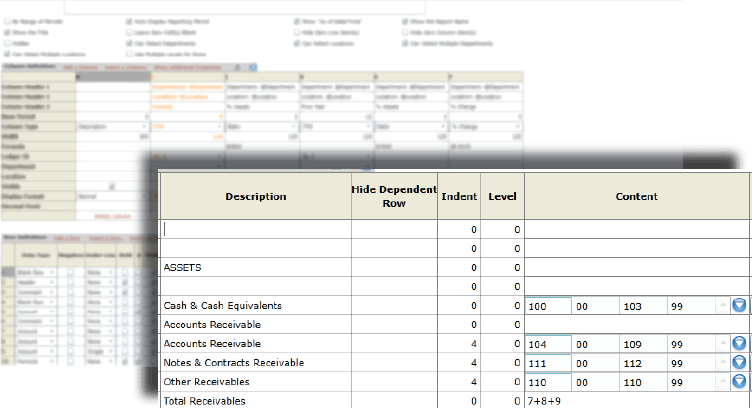This screenshot has width=752, height=411.
Task: Click gray icon left of help icon in Column Definitions bar
Action: pyautogui.click(x=238, y=67)
